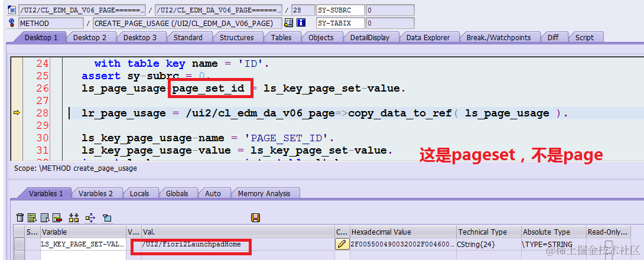Switch to Desktop 3 tab
The height and width of the screenshot is (260, 644).
(x=139, y=37)
